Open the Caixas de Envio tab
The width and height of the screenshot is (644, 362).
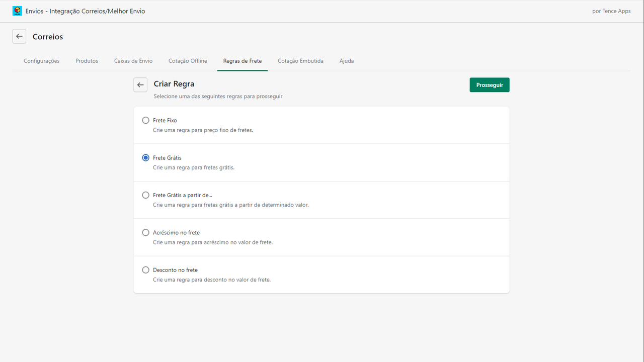pos(133,61)
